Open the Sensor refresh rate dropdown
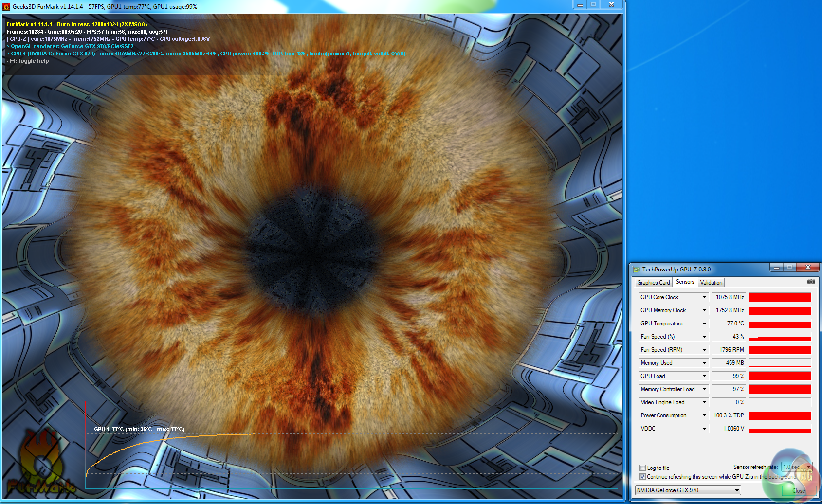Image resolution: width=822 pixels, height=504 pixels. coord(808,467)
